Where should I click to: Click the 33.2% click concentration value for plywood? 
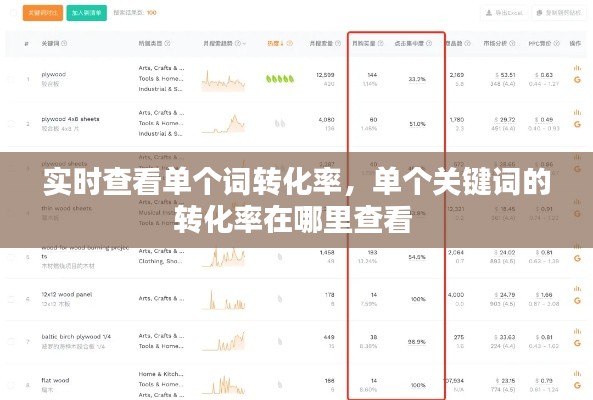click(417, 79)
